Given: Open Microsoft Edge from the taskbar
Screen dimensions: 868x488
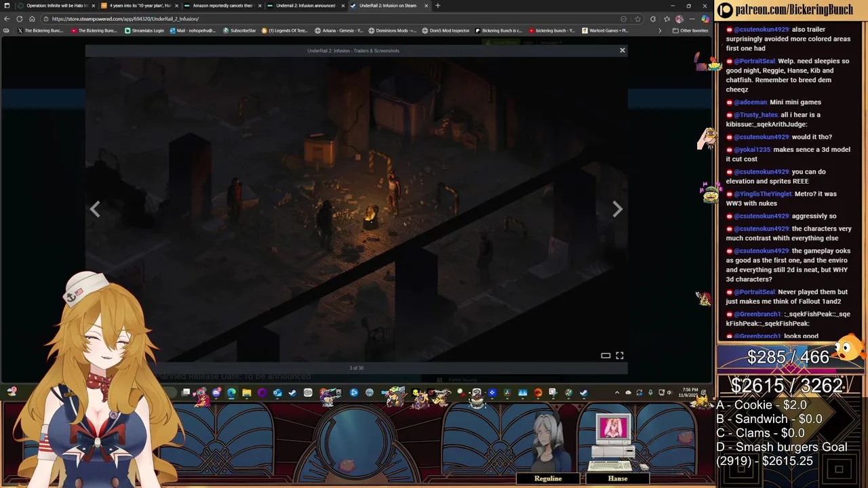Looking at the screenshot, I should (x=231, y=392).
